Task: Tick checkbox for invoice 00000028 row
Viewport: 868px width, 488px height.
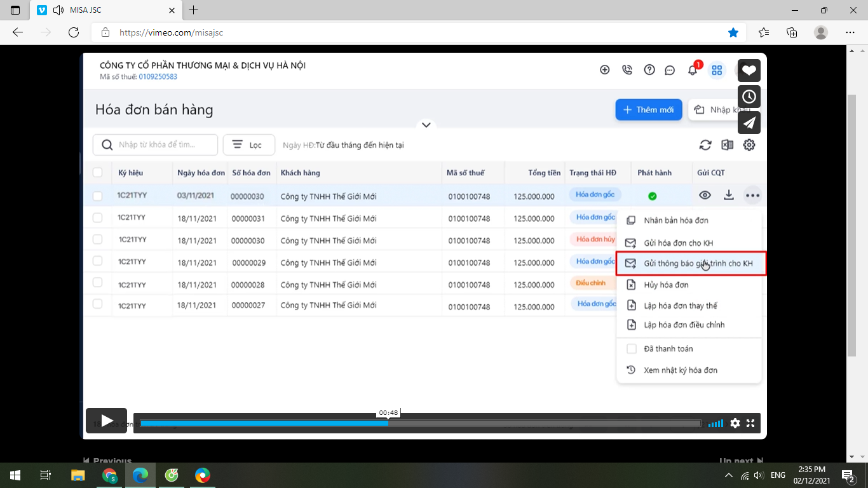Action: coord(97,283)
